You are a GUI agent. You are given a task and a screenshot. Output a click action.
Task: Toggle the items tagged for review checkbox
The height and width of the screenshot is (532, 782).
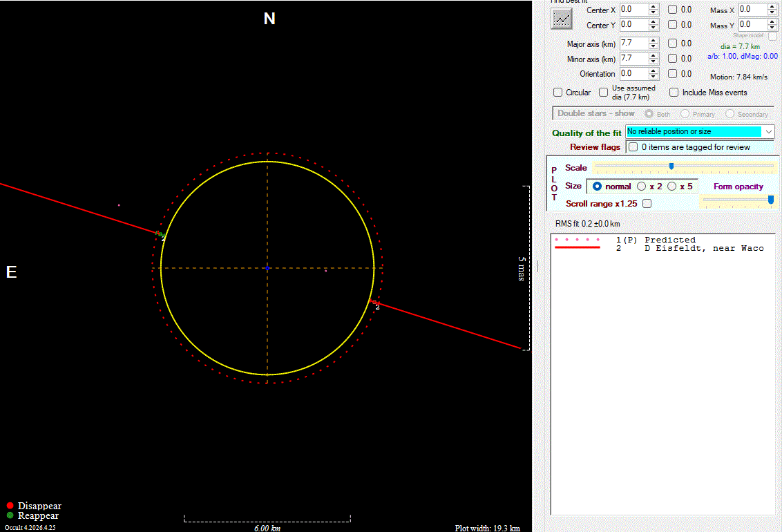tap(633, 147)
